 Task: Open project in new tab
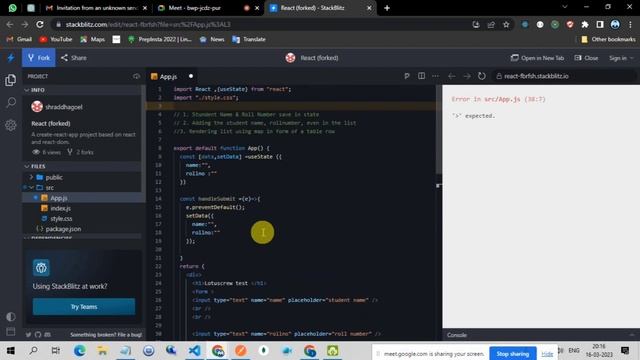pyautogui.click(x=537, y=58)
